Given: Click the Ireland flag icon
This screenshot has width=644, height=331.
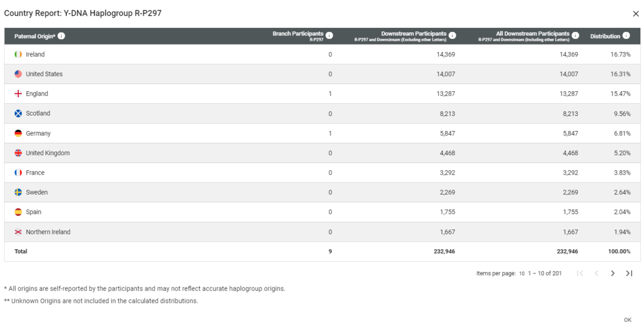Looking at the screenshot, I should (18, 54).
